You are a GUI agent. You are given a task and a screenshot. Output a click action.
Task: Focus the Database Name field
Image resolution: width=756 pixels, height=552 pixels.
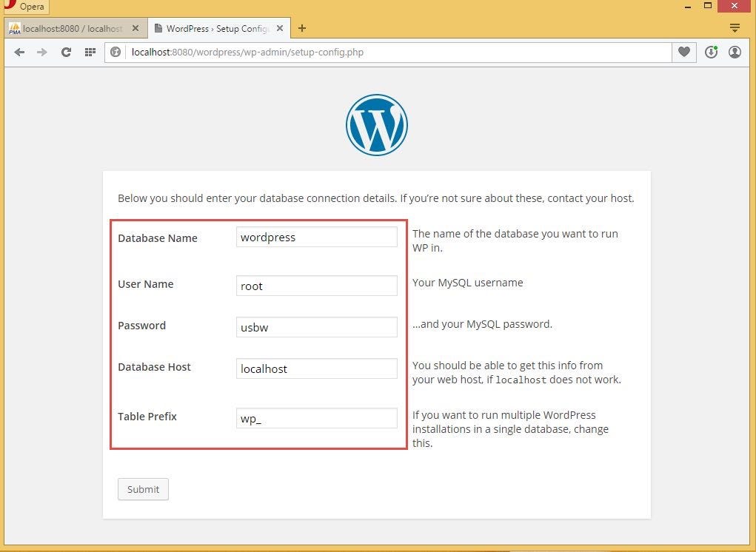tap(316, 237)
